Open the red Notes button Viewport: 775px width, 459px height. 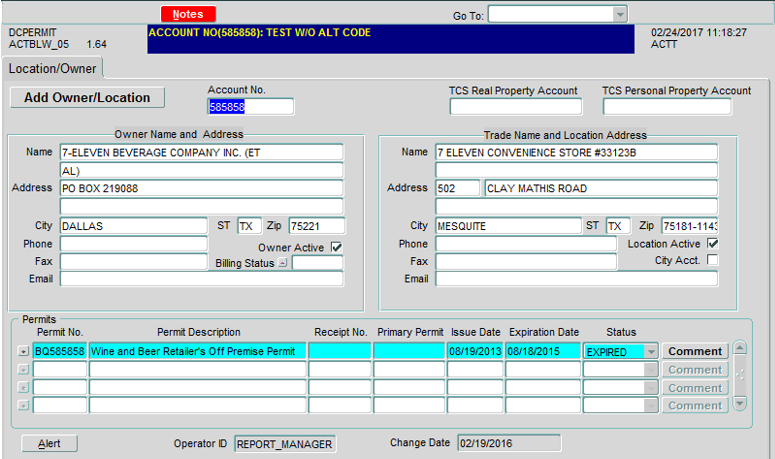[188, 14]
